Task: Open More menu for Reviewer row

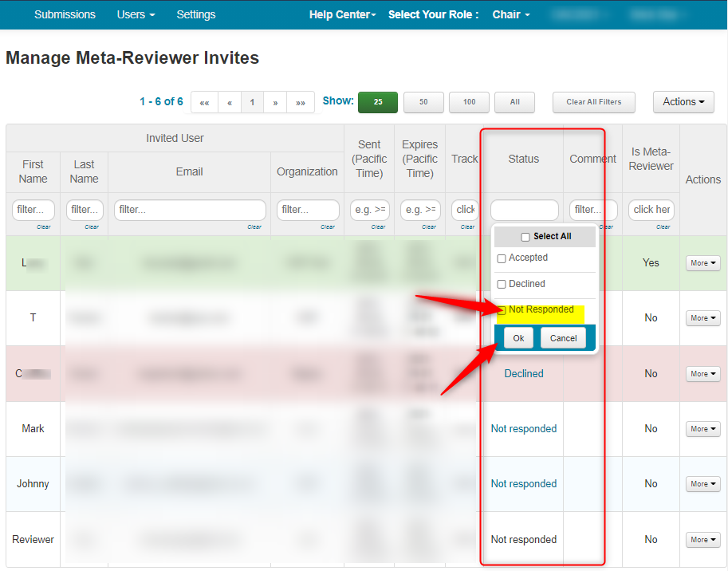Action: pyautogui.click(x=703, y=539)
